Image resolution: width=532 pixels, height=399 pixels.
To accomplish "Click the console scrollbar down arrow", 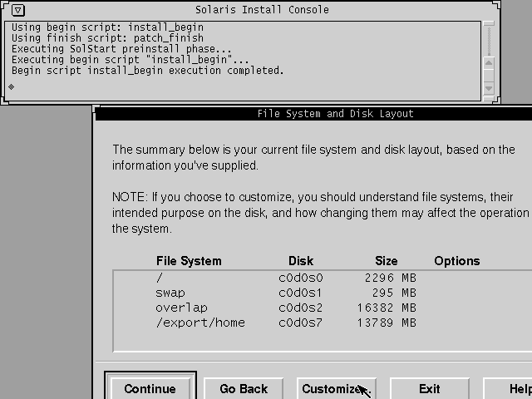I will pos(489,88).
